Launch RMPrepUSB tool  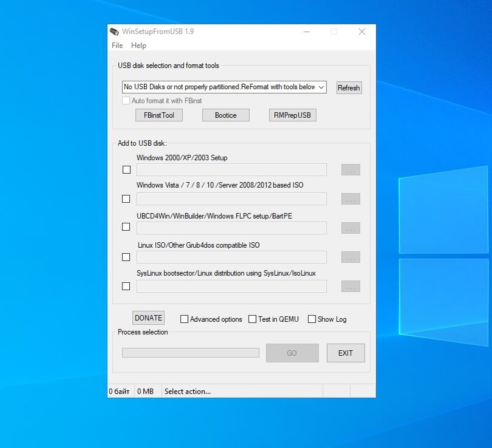[x=292, y=115]
